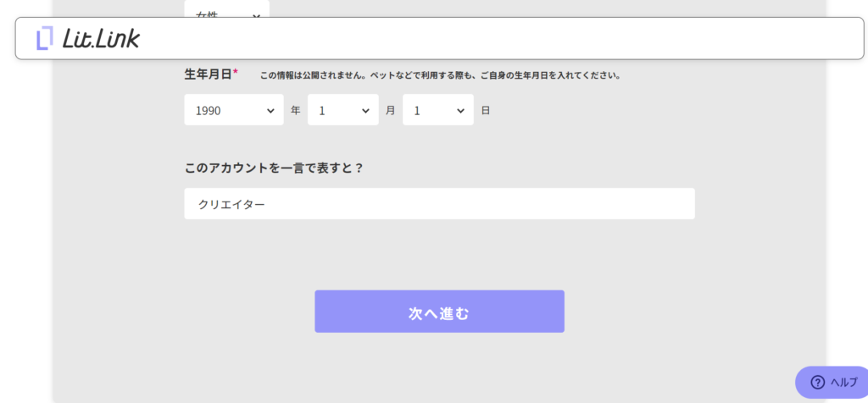Image resolution: width=868 pixels, height=403 pixels.
Task: Expand the birth month dropdown
Action: [x=342, y=110]
